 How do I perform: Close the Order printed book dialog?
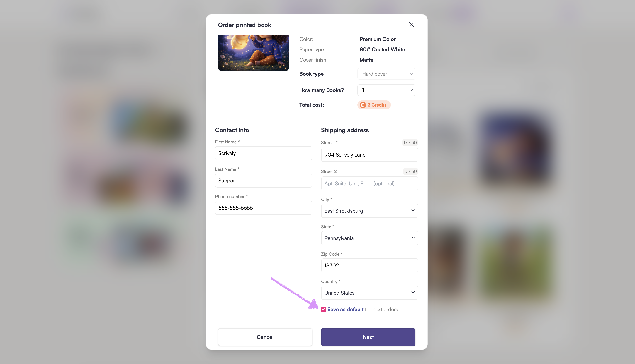(412, 25)
